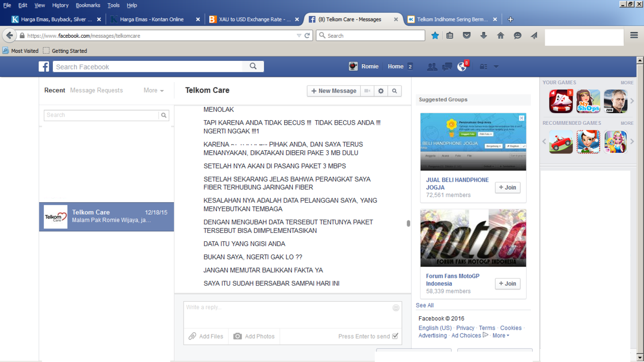Click the paper plane send icon in toolbar

pos(534,36)
